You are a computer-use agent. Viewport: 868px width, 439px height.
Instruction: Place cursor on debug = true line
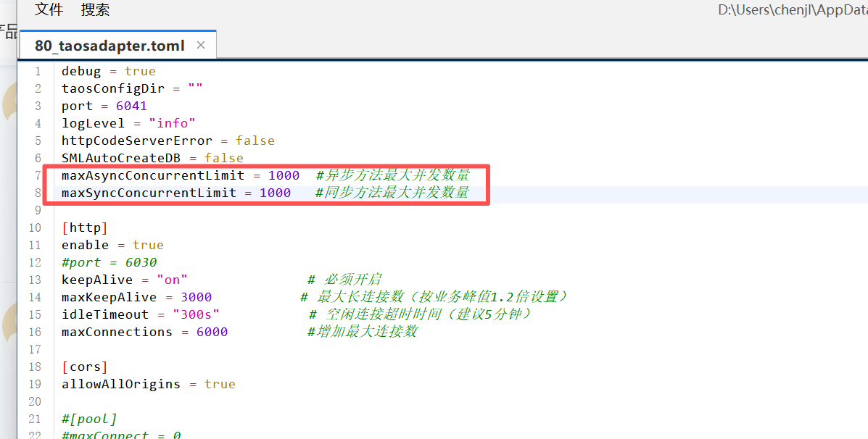(x=108, y=71)
